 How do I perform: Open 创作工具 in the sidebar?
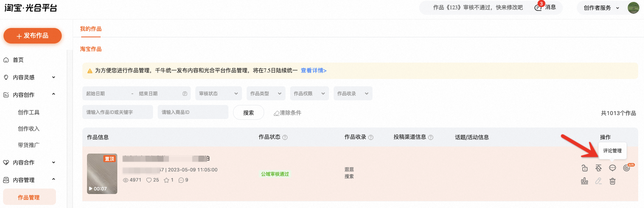29,112
